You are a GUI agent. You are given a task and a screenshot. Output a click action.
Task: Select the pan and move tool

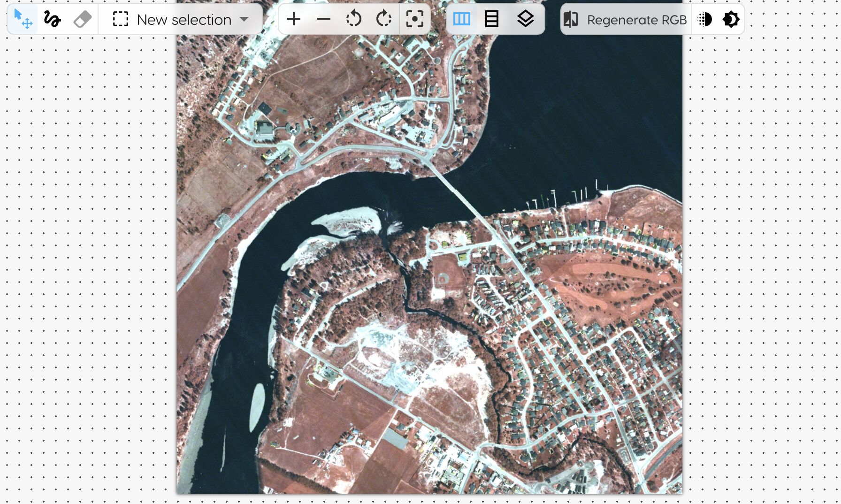(x=22, y=19)
